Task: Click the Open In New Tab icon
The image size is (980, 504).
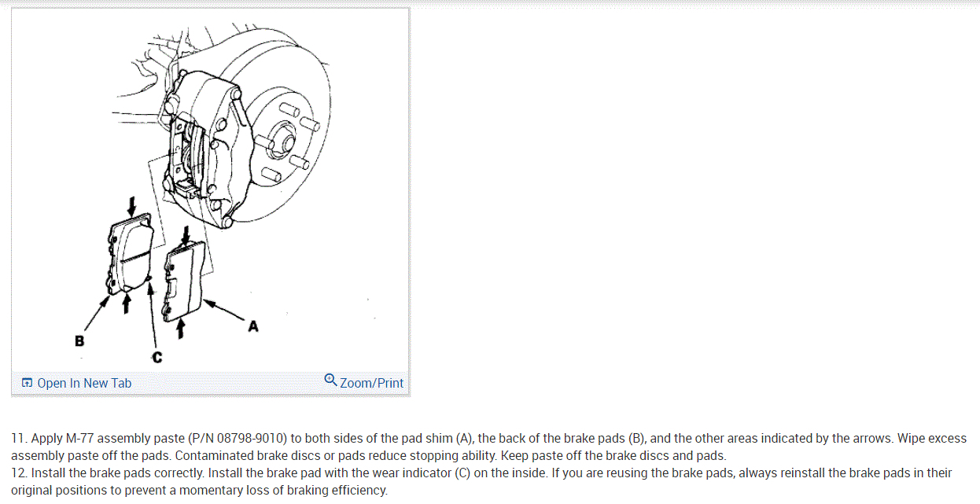Action: 28,383
